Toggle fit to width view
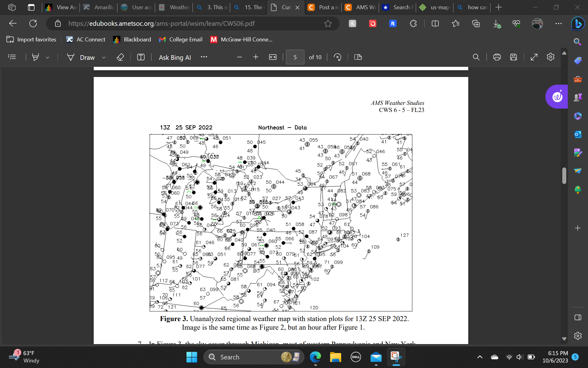This screenshot has height=368, width=588. pos(273,57)
